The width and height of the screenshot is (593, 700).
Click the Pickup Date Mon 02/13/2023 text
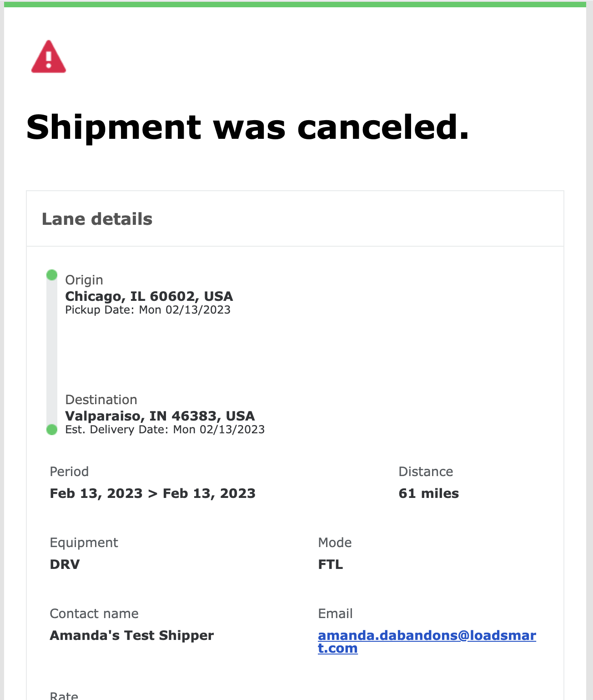click(148, 310)
